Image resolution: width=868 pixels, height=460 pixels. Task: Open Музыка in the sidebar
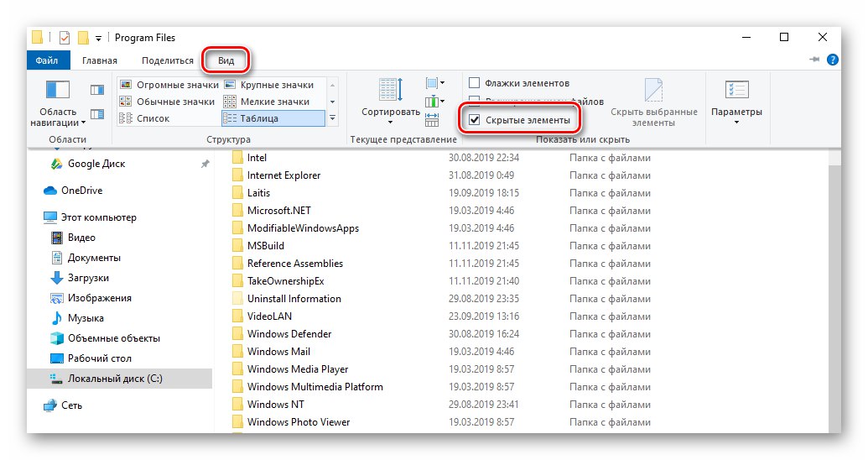click(x=86, y=318)
